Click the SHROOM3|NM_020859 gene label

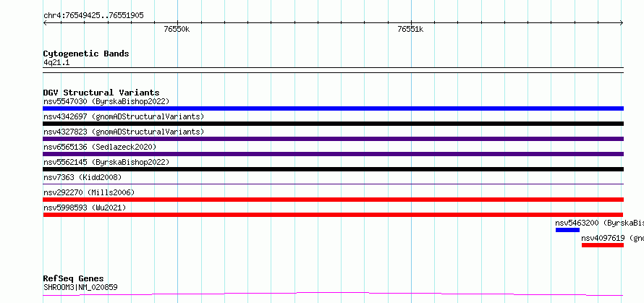80,287
